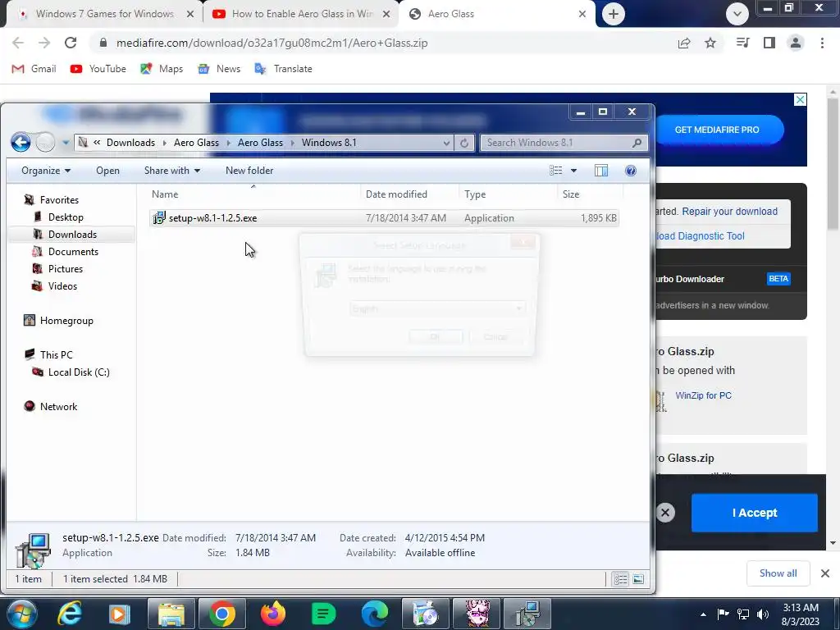Change view icon in Explorer toolbar

pyautogui.click(x=556, y=171)
